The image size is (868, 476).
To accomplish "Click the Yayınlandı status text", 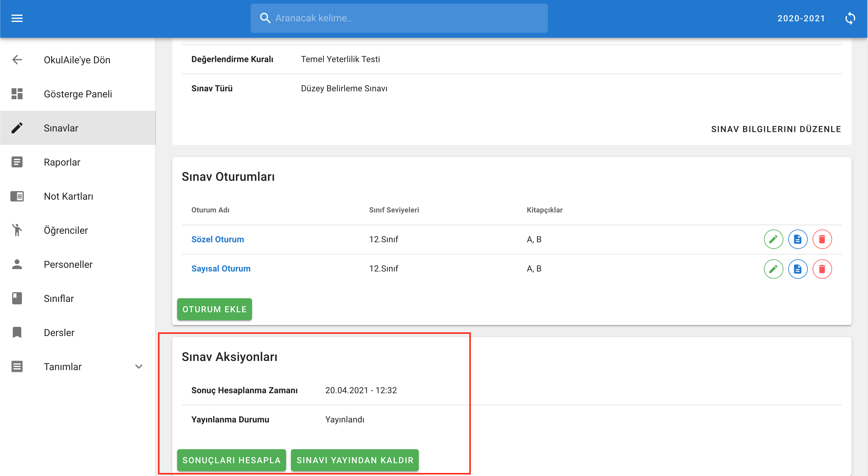I will pyautogui.click(x=345, y=419).
